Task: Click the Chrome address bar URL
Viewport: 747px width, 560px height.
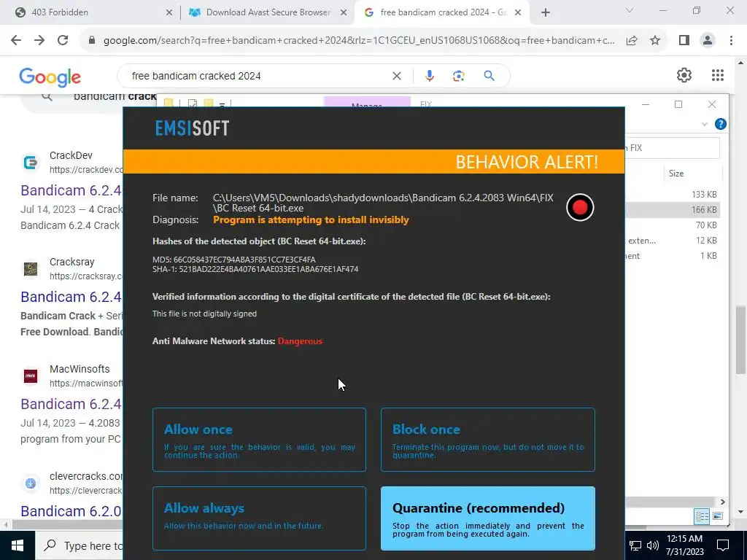Action: [x=359, y=41]
